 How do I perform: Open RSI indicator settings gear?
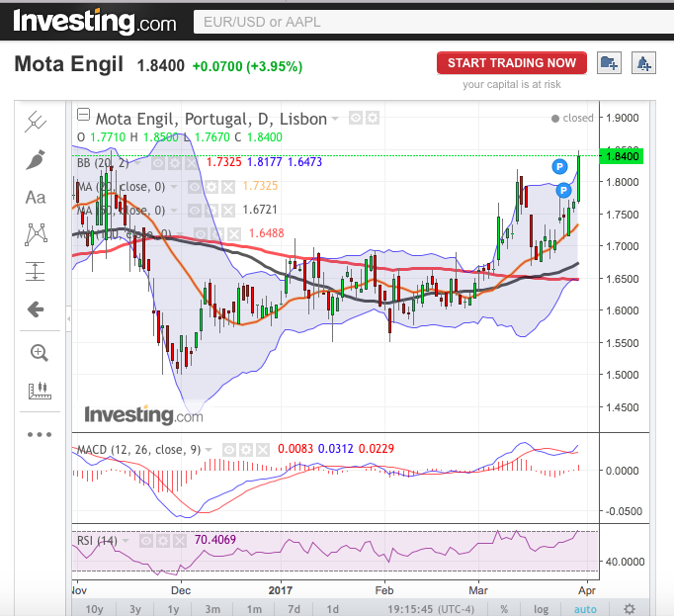click(x=162, y=541)
